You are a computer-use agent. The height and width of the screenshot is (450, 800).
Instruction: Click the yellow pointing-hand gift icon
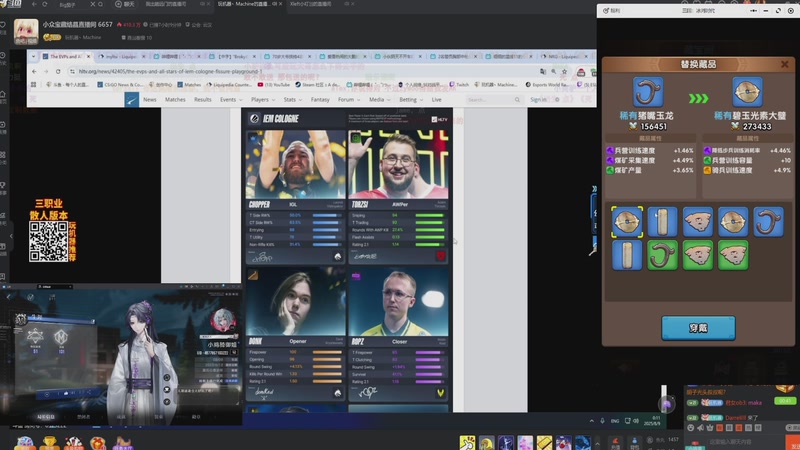(467, 442)
